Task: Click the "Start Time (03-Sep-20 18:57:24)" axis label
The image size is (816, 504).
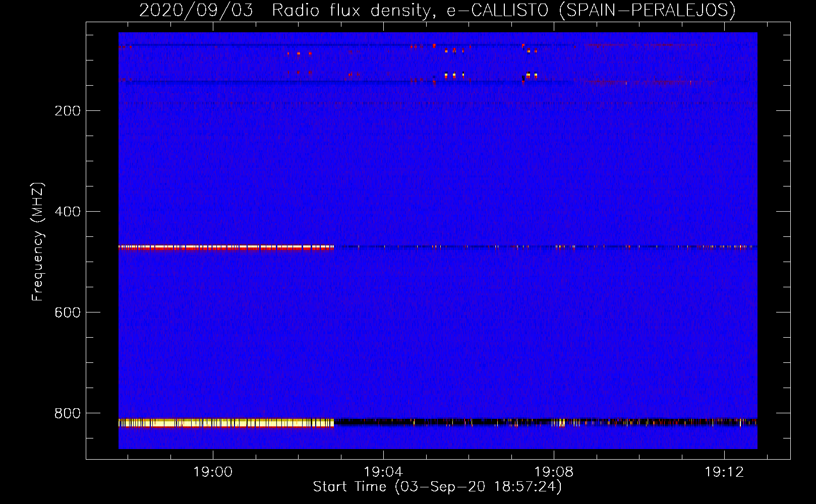Action: (x=437, y=487)
